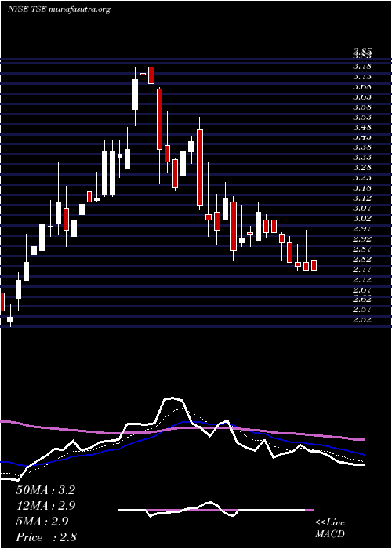Select the 3.23 price axis label
The image size is (392, 549).
[x=362, y=177]
